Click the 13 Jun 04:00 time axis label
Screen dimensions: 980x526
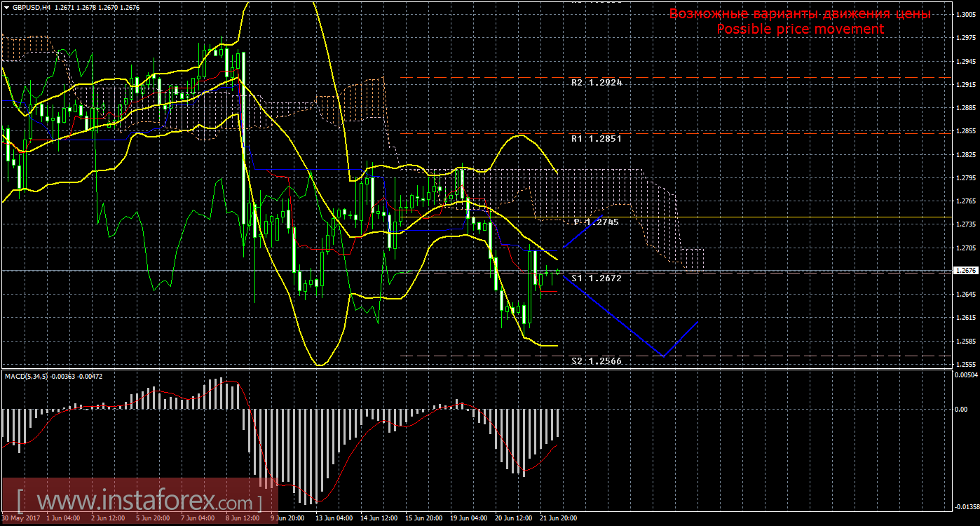pos(334,518)
